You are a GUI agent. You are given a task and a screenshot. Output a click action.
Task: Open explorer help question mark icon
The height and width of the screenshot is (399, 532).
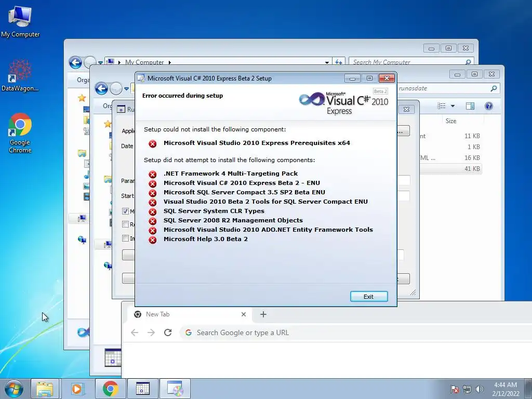coord(489,106)
